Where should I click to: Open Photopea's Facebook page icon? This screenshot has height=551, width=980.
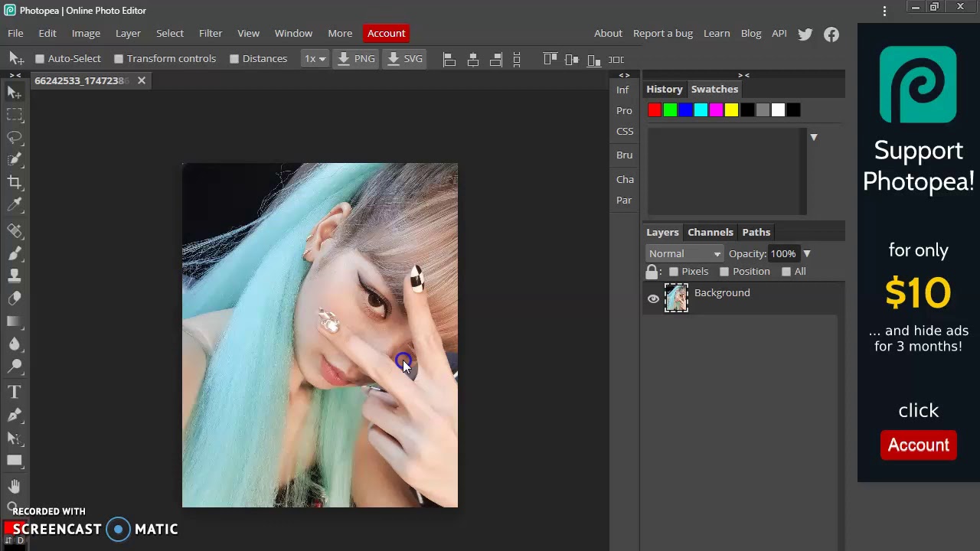pyautogui.click(x=831, y=34)
